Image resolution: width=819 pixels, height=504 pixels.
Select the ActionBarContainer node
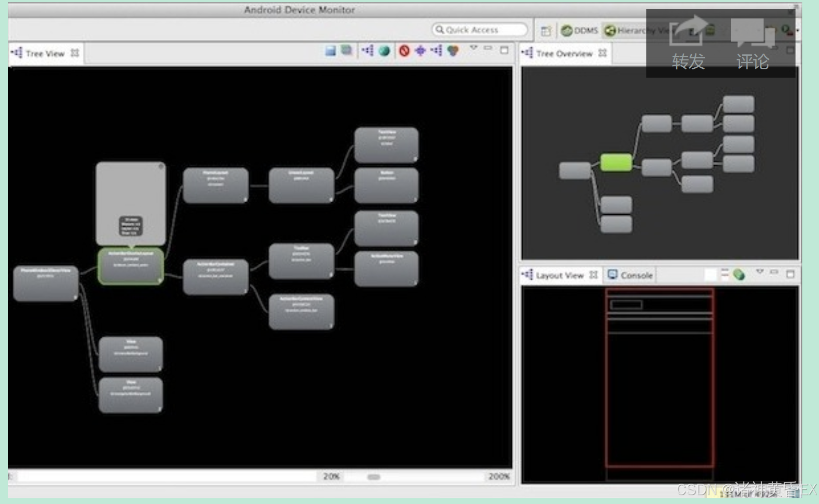[215, 277]
